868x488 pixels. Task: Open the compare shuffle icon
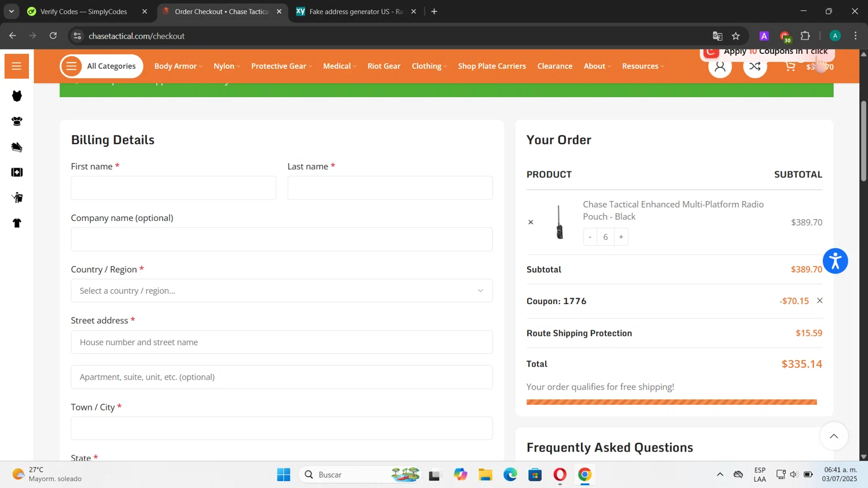coord(755,66)
